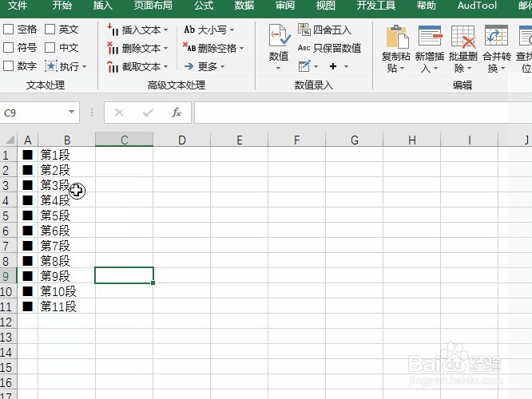Expand the 数值 dropdown arrow

pyautogui.click(x=279, y=68)
